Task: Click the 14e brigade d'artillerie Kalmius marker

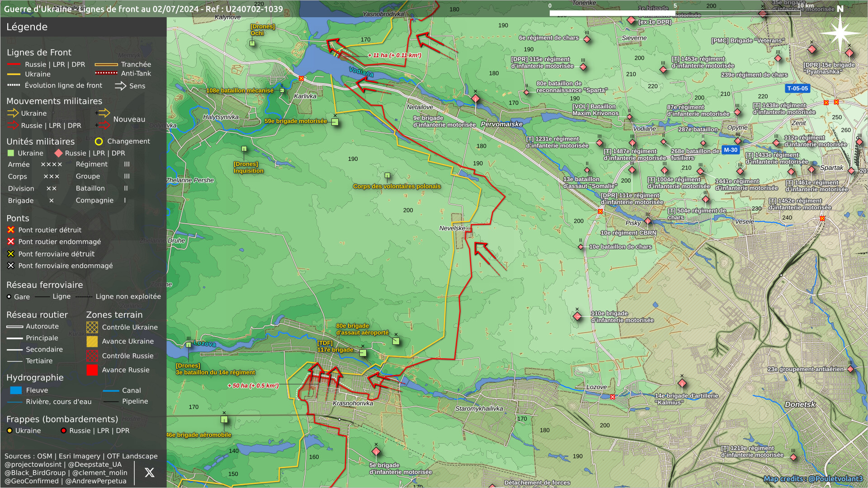Action: coord(682,384)
